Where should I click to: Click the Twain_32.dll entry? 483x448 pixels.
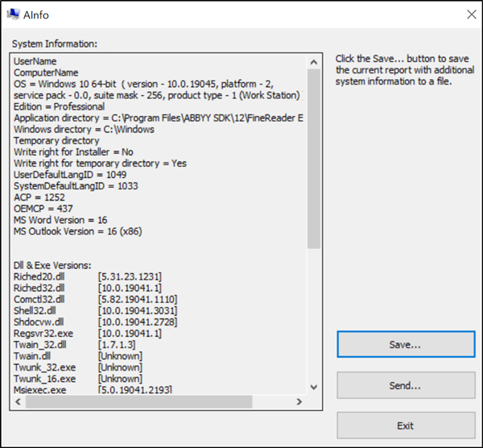40,345
